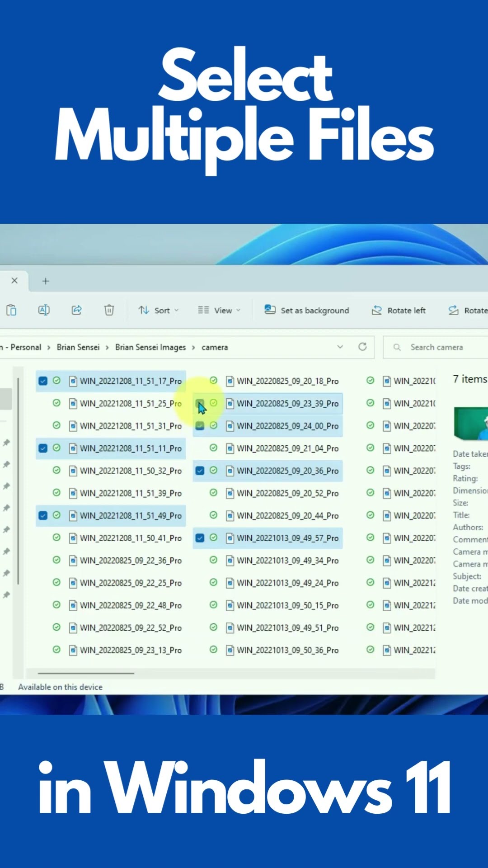Open a new tab with plus button
Viewport: 488px width, 868px height.
(x=46, y=281)
